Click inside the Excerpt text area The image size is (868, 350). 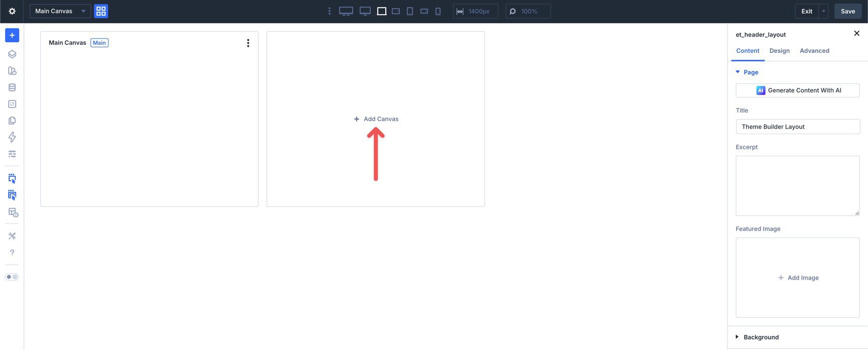point(798,186)
